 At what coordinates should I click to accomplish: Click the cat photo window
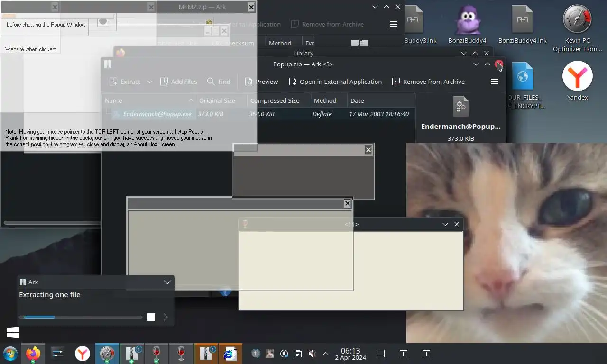[x=506, y=243]
